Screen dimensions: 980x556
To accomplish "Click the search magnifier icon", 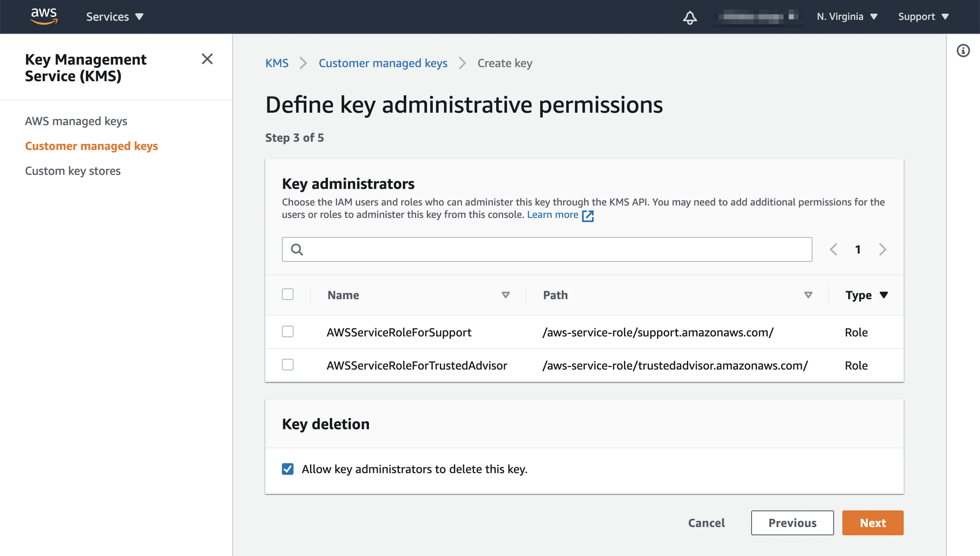I will pos(297,249).
